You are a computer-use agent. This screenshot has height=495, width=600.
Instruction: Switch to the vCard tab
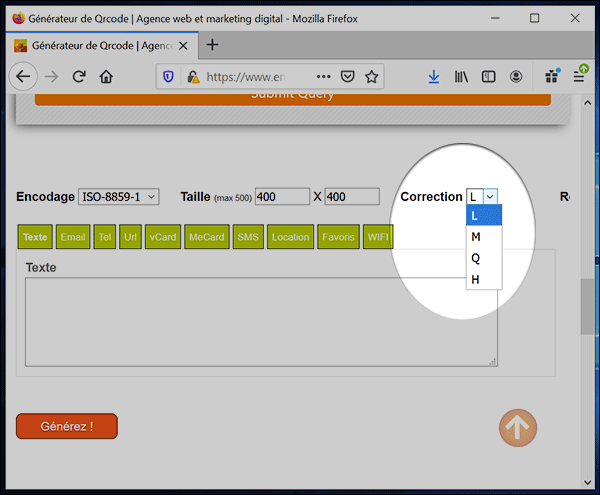click(x=162, y=237)
